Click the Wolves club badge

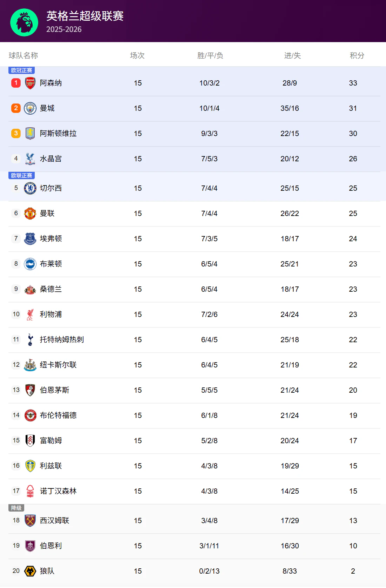pyautogui.click(x=30, y=571)
